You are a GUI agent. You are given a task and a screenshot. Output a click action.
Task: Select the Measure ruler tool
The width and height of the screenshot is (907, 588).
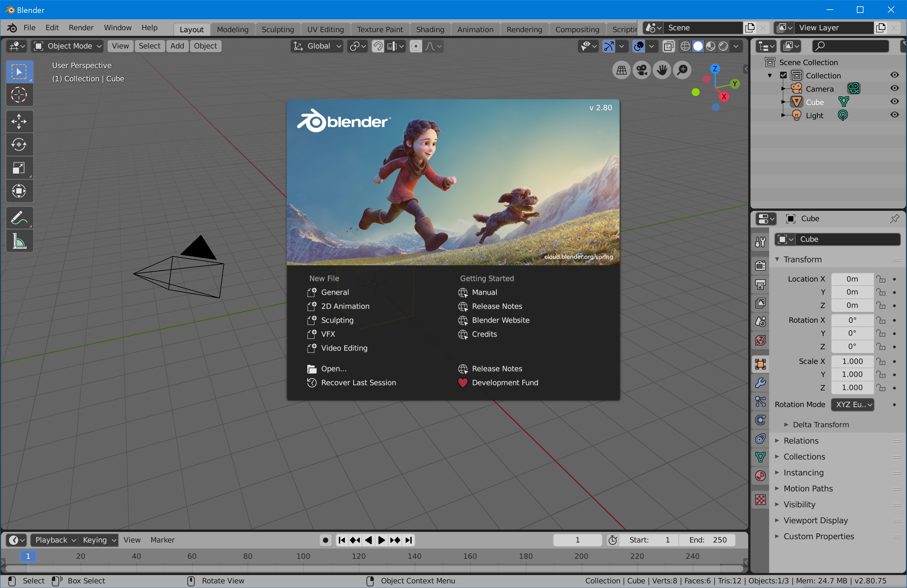coord(19,241)
